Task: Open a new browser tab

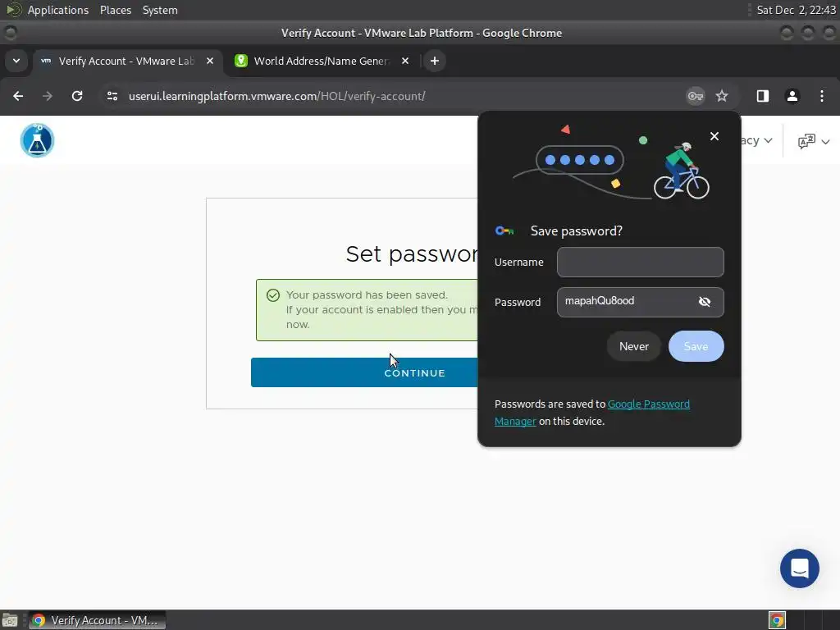Action: tap(435, 61)
